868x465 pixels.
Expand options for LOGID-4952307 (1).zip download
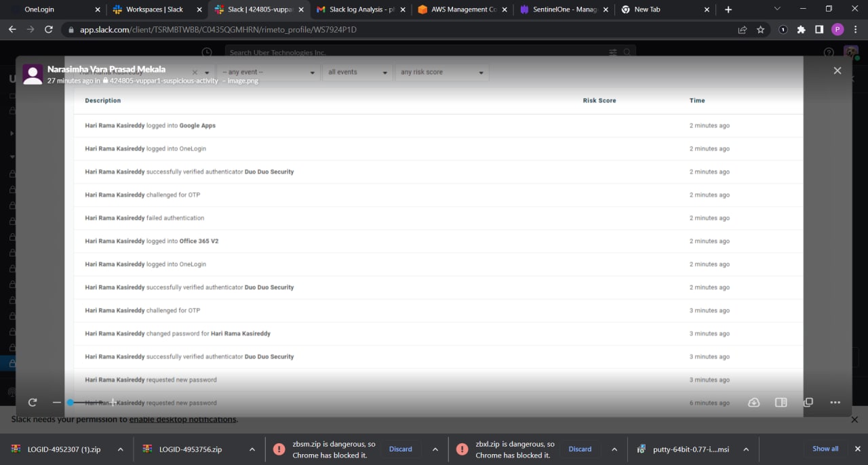[x=121, y=449]
